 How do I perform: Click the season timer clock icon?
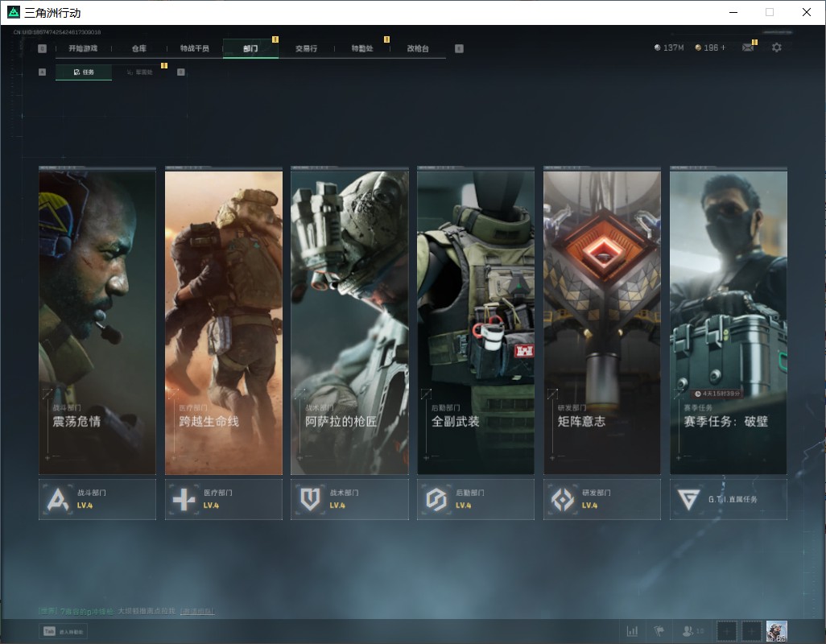[697, 394]
